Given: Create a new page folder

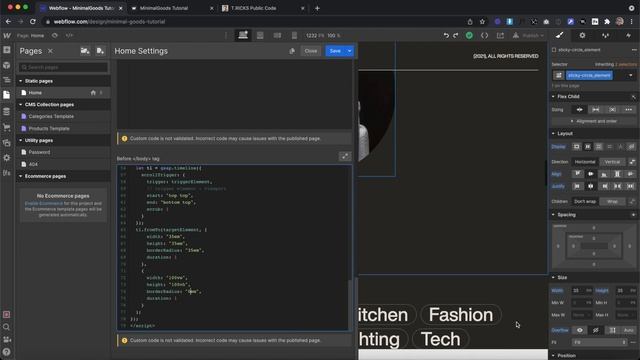Looking at the screenshot, I should 85,51.
